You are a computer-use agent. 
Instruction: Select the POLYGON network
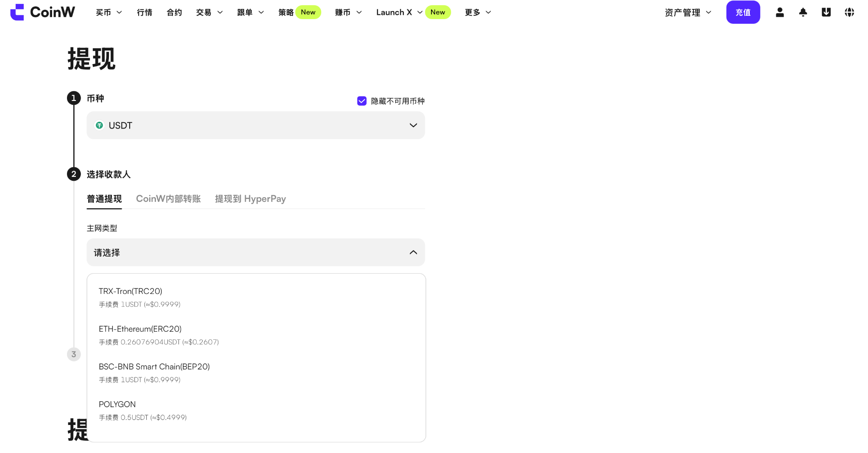256,411
